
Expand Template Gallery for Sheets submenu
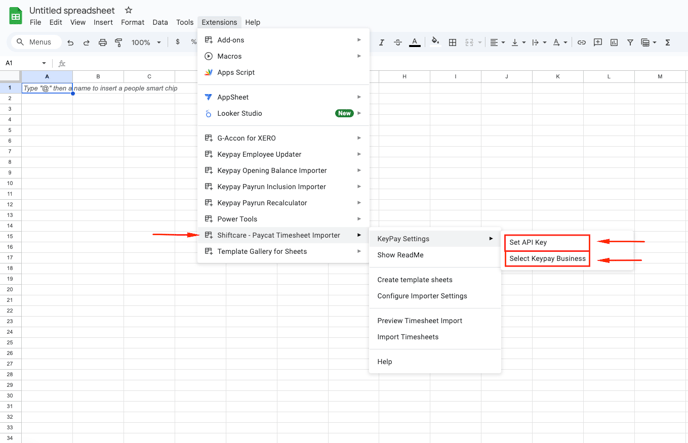click(x=283, y=251)
